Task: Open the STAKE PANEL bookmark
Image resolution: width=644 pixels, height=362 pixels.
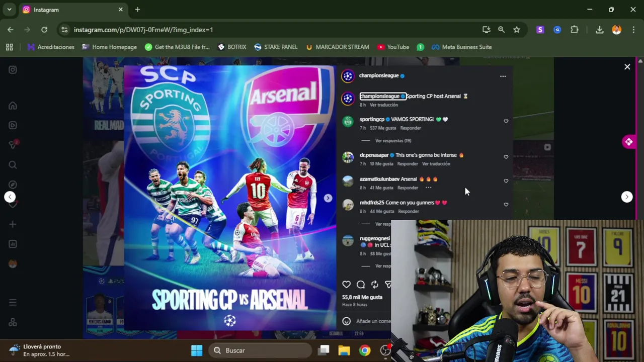Action: (x=276, y=47)
